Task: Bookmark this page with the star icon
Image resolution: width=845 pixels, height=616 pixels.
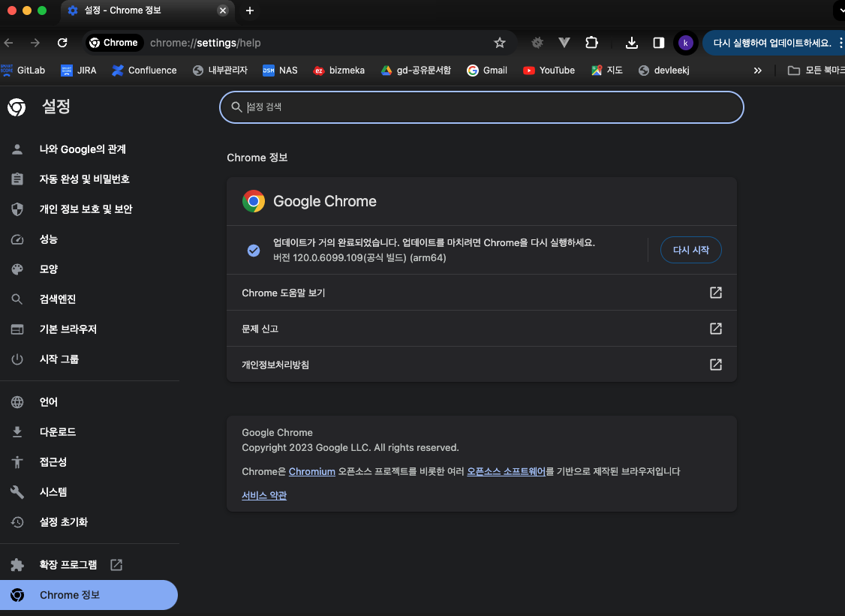Action: pos(500,43)
